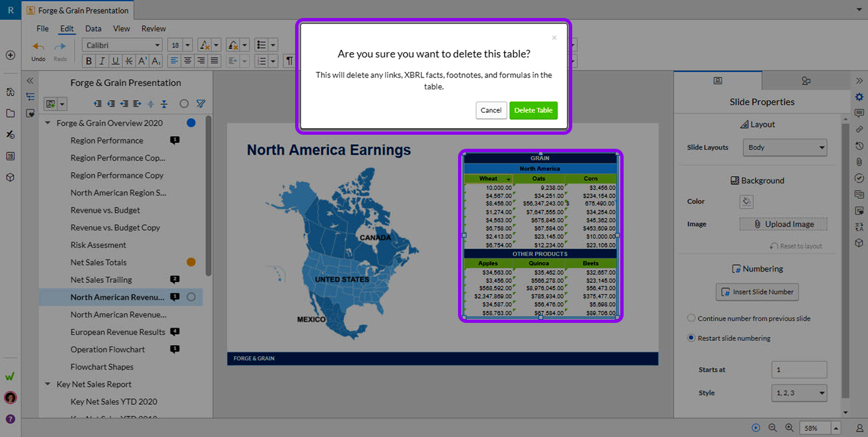Click the Starts at number field

click(799, 370)
